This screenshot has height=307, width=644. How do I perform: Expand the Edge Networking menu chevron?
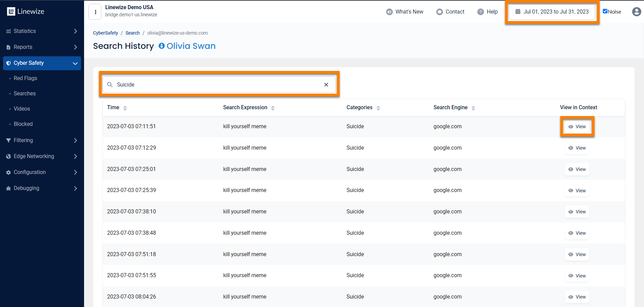point(75,156)
